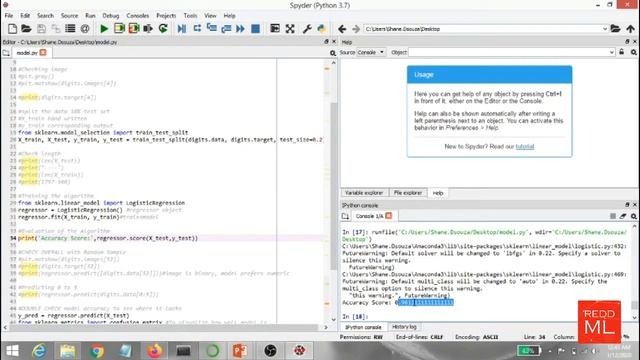The width and height of the screenshot is (640, 360).
Task: Click line 34 print Accuracy Score
Action: [108, 238]
